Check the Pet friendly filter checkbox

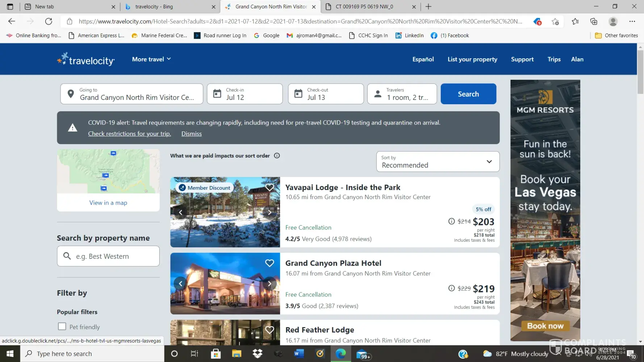click(62, 327)
